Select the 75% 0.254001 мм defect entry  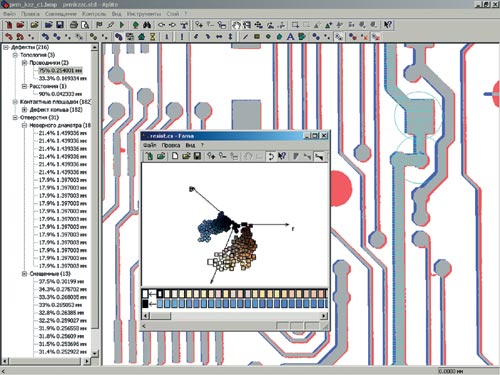(x=60, y=71)
